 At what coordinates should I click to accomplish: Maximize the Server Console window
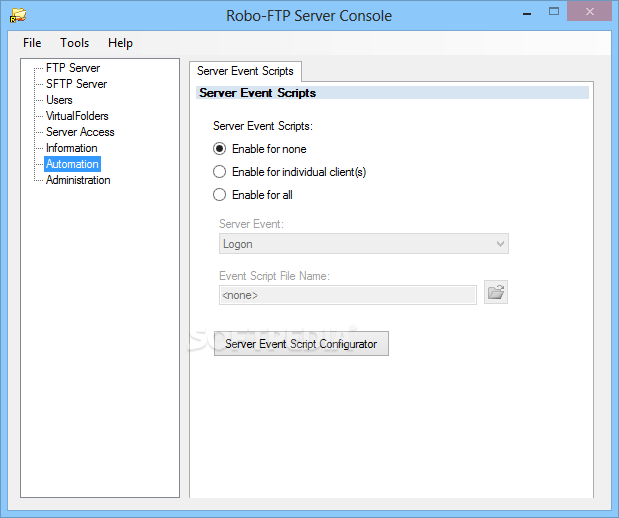click(x=554, y=12)
